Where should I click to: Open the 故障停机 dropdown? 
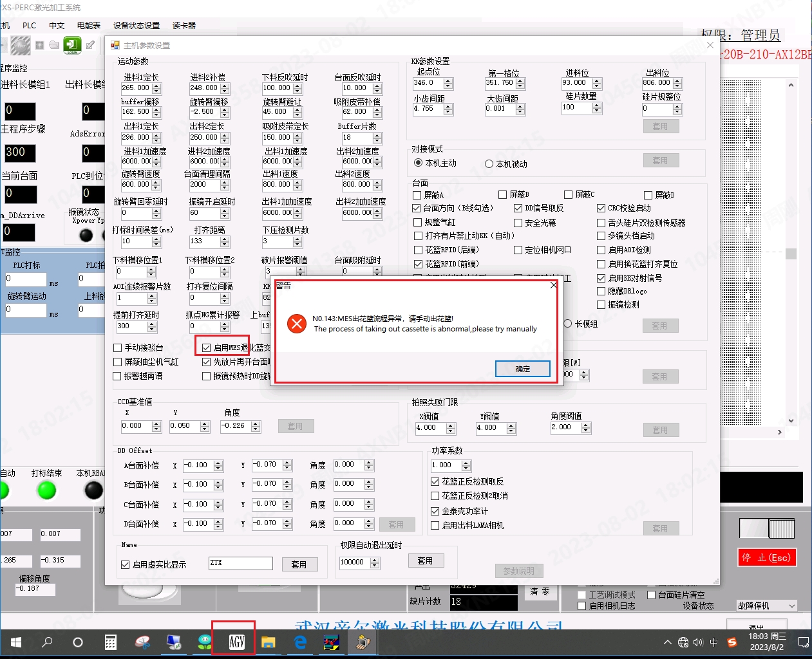pyautogui.click(x=792, y=606)
